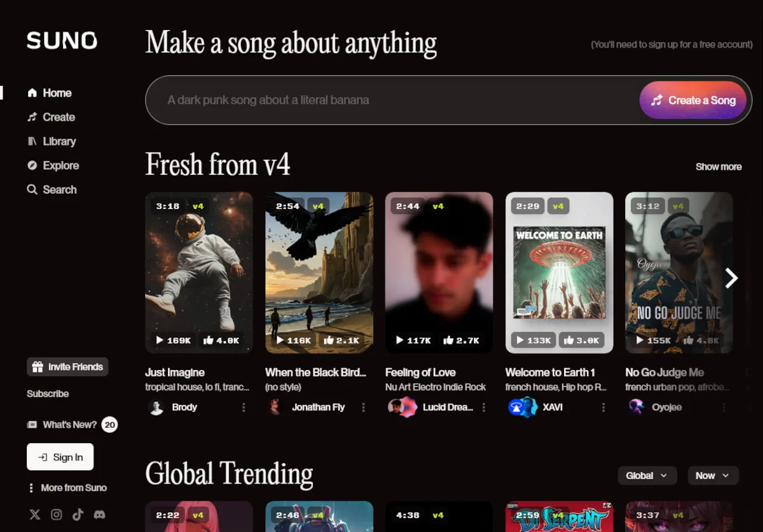This screenshot has width=763, height=532.
Task: Expand the Global region dropdown
Action: click(647, 475)
